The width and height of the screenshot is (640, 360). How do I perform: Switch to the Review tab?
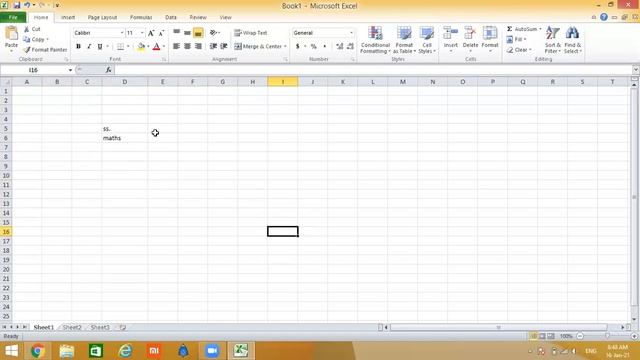click(198, 18)
